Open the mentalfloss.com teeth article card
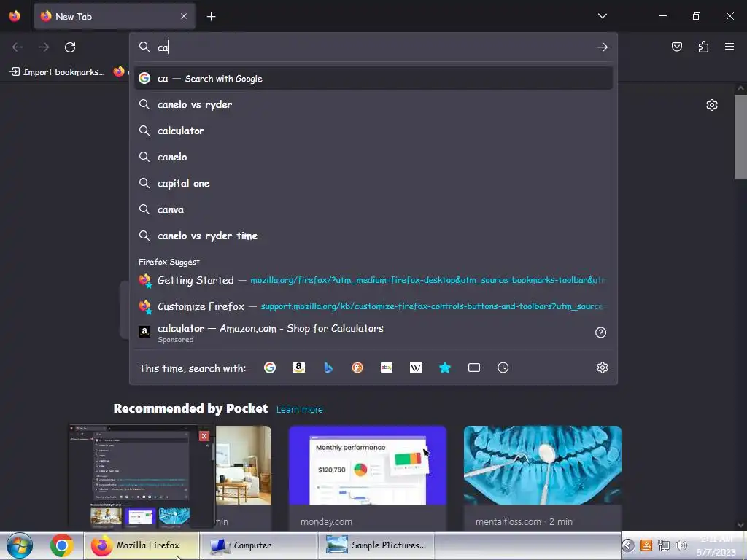Viewport: 747px width, 560px height. (543, 478)
